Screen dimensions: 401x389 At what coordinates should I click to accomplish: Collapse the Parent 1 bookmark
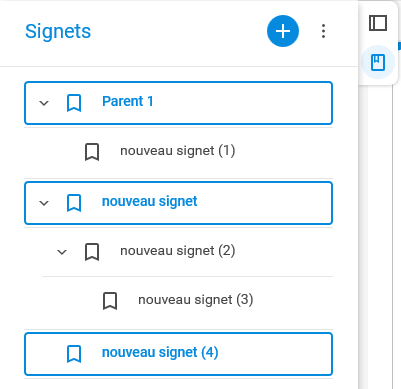[44, 103]
